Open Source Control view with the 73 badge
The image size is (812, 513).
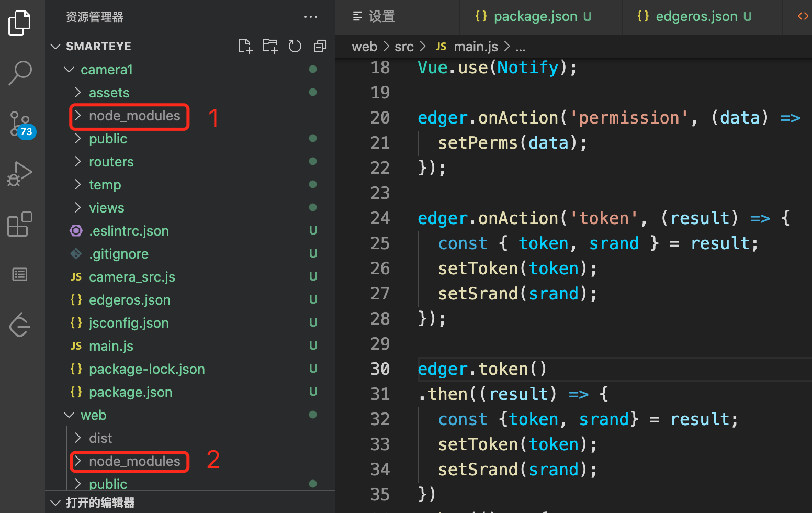tap(21, 125)
